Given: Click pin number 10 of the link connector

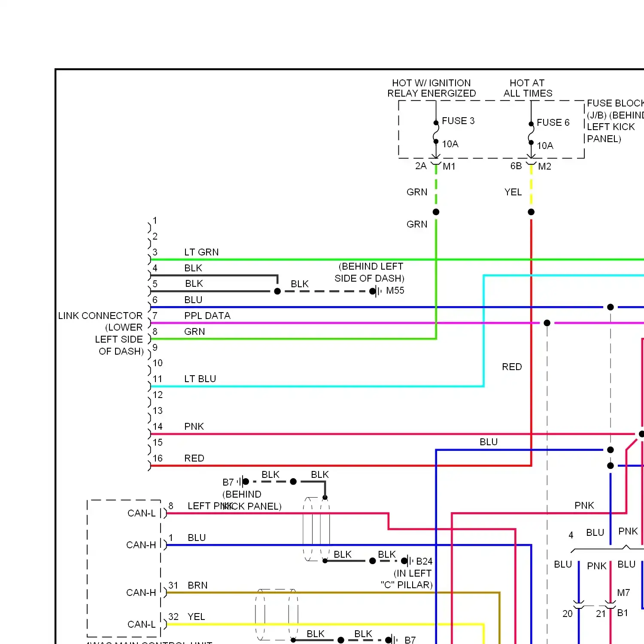Looking at the screenshot, I should 158,363.
